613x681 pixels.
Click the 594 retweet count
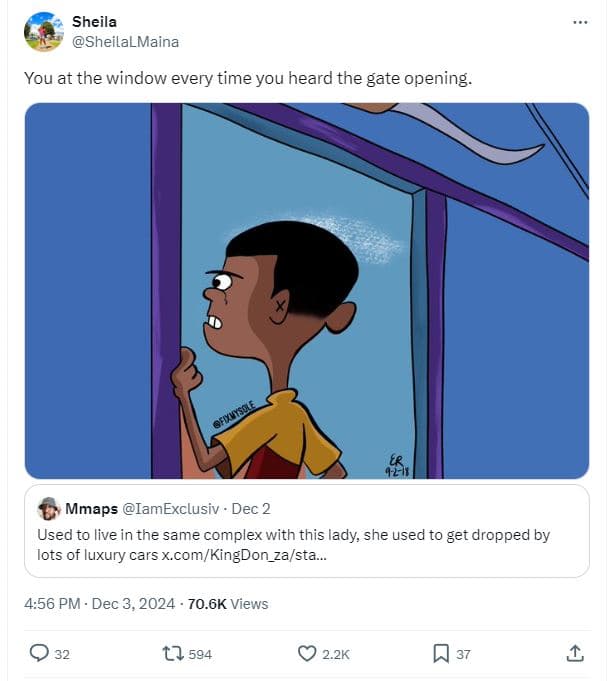pyautogui.click(x=200, y=654)
